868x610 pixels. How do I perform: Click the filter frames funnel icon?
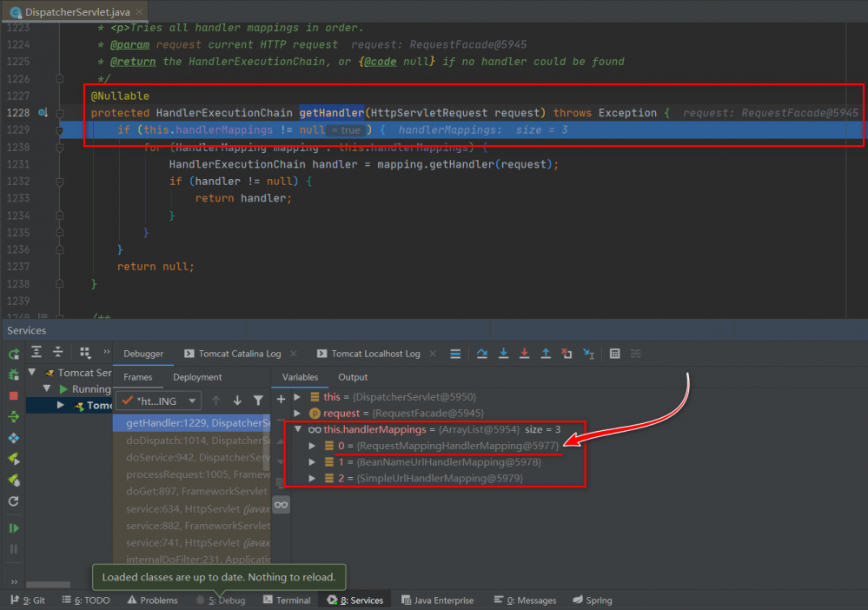(x=258, y=401)
